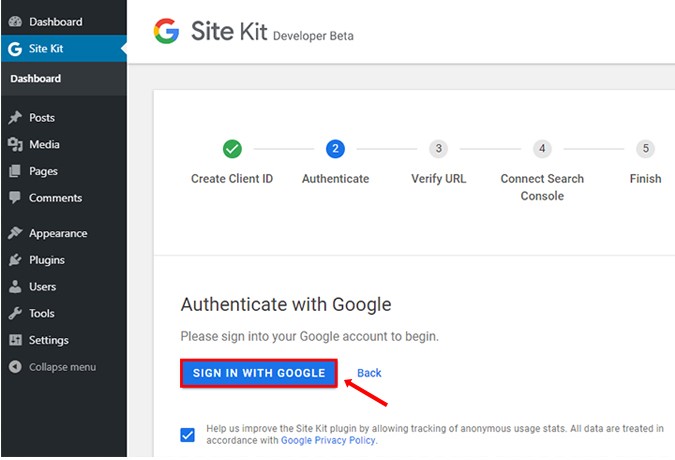Click the Finish step label

[x=645, y=179]
